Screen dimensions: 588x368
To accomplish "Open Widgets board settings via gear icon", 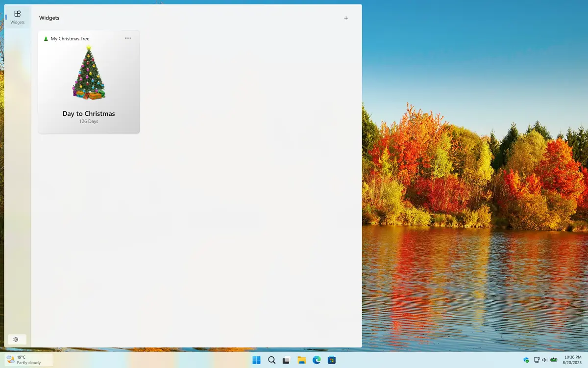I will pyautogui.click(x=16, y=339).
